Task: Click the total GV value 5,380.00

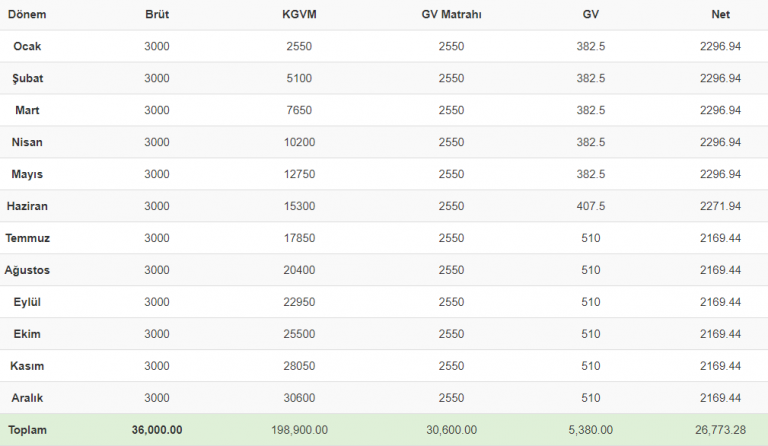Action: [590, 430]
